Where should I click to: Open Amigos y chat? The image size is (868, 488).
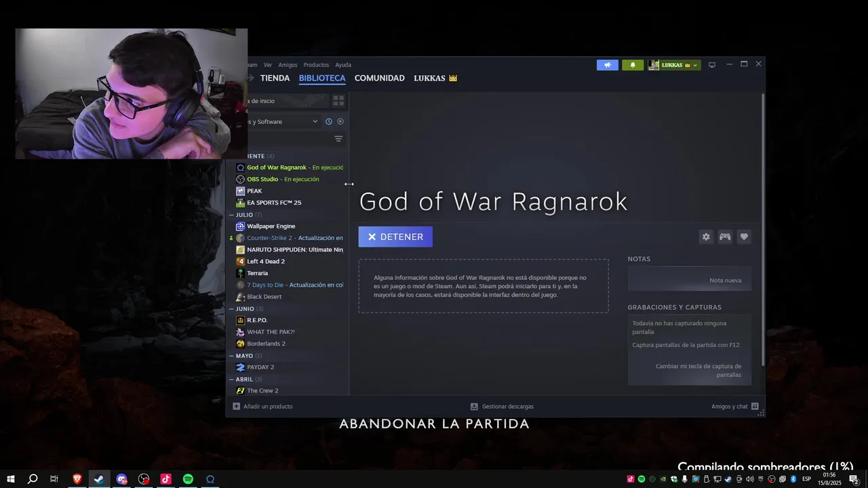coord(734,407)
